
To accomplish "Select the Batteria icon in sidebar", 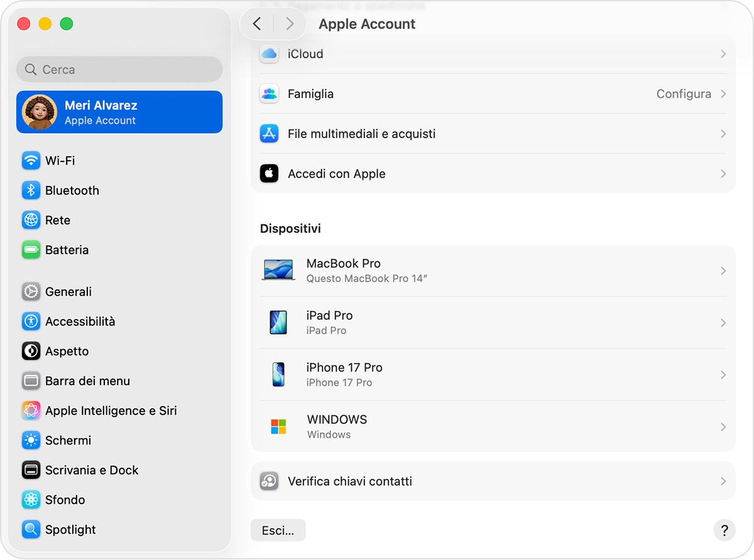I will (x=31, y=250).
